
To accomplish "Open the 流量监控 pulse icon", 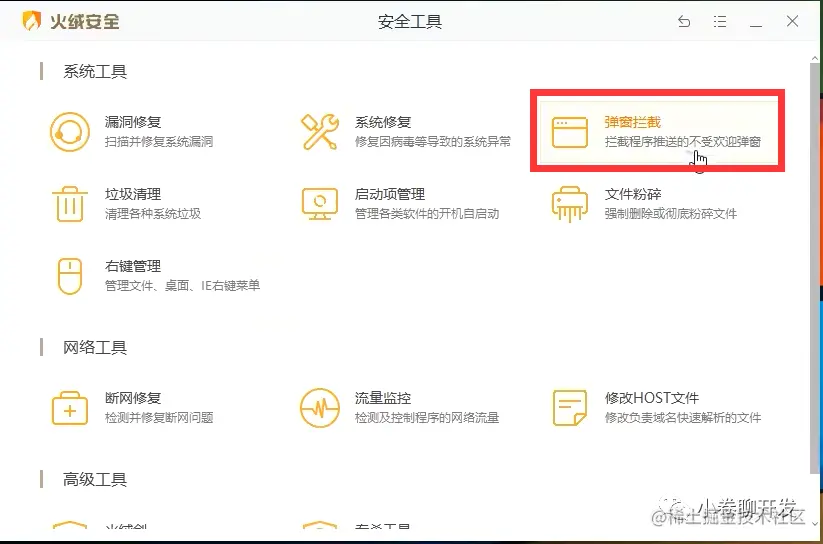I will (320, 408).
